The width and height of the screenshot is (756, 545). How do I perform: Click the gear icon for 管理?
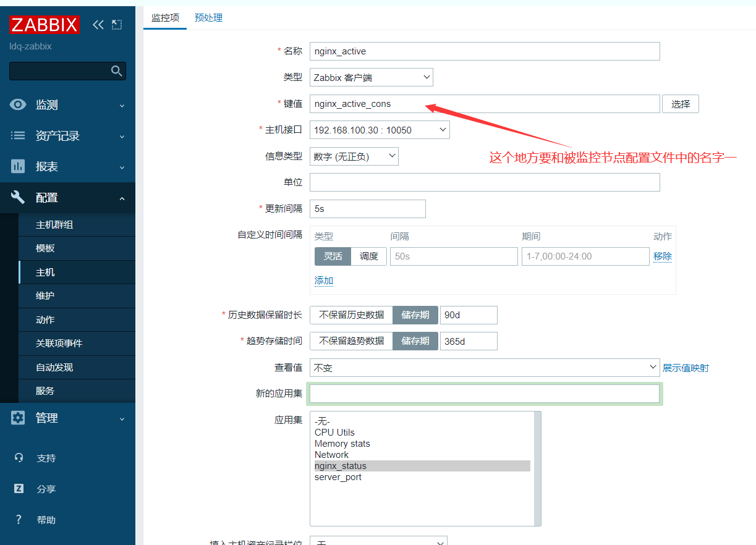[18, 418]
